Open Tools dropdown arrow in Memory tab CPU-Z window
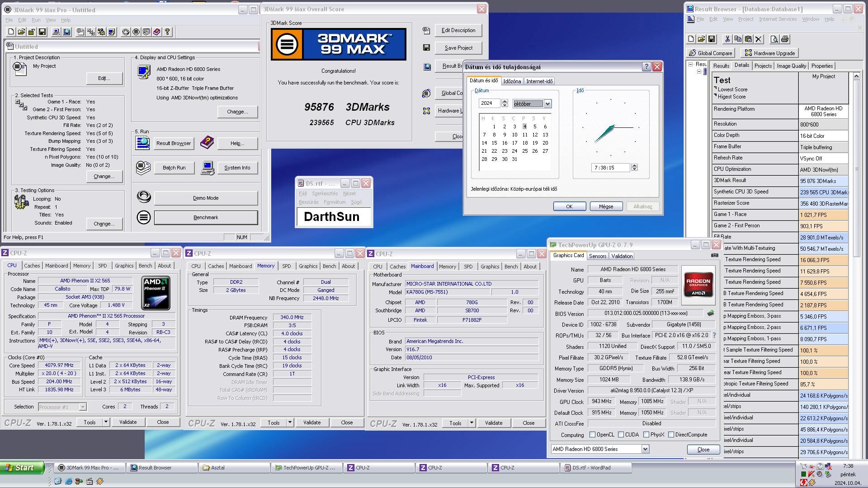The width and height of the screenshot is (868, 488). coord(290,423)
